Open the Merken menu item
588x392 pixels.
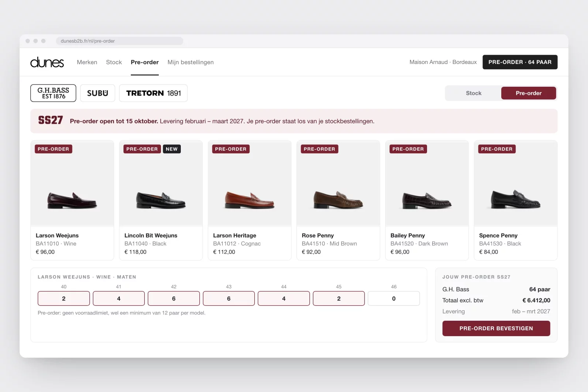click(87, 62)
